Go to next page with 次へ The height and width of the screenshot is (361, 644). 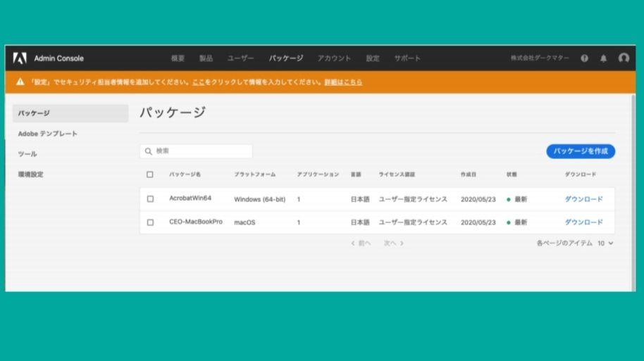394,243
